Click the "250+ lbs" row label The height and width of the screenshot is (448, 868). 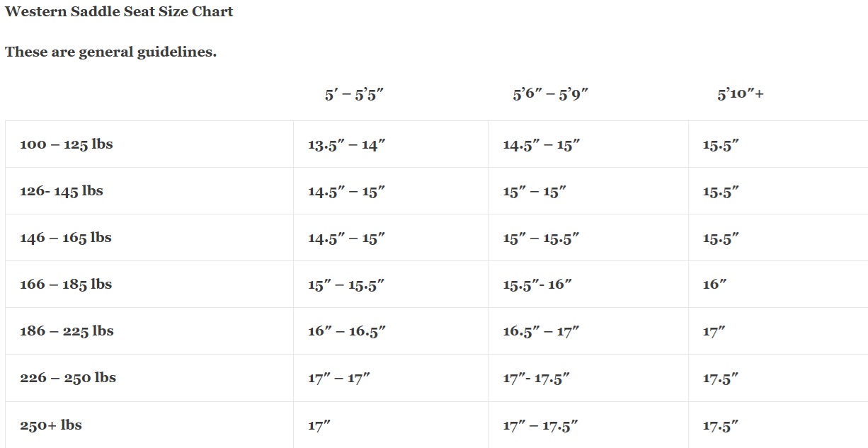[x=50, y=425]
